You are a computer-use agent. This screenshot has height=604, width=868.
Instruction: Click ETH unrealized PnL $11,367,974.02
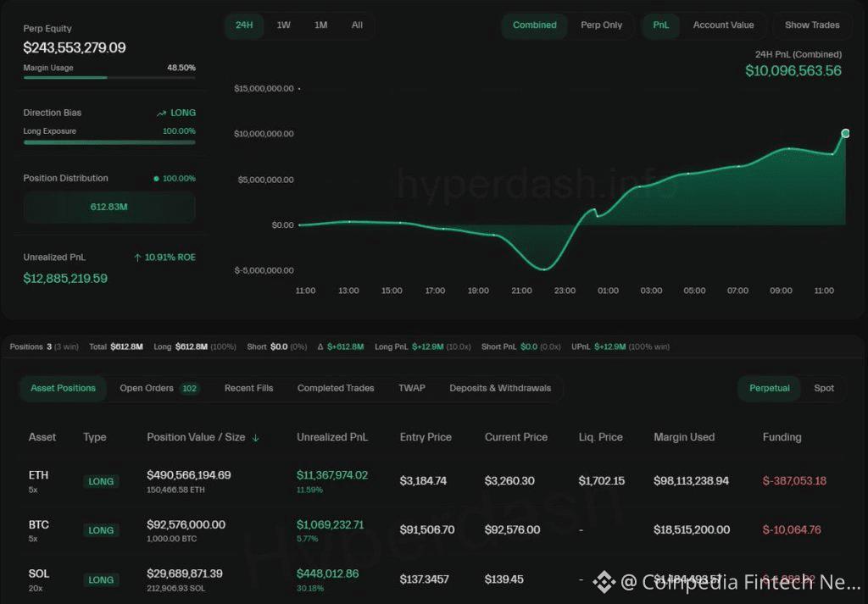tap(332, 475)
